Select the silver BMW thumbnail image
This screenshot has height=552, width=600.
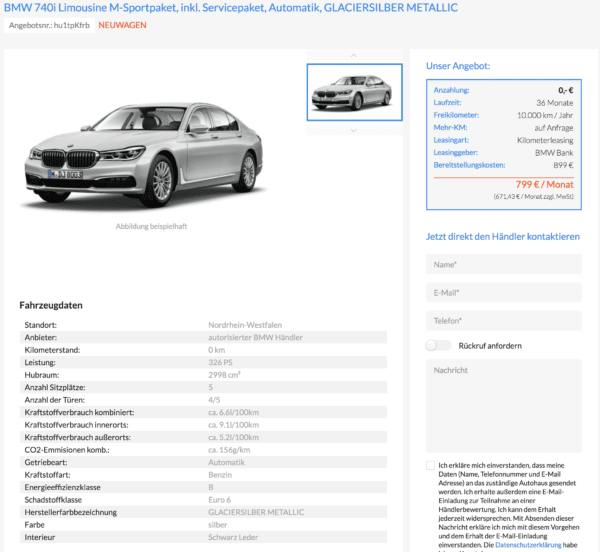(x=354, y=92)
